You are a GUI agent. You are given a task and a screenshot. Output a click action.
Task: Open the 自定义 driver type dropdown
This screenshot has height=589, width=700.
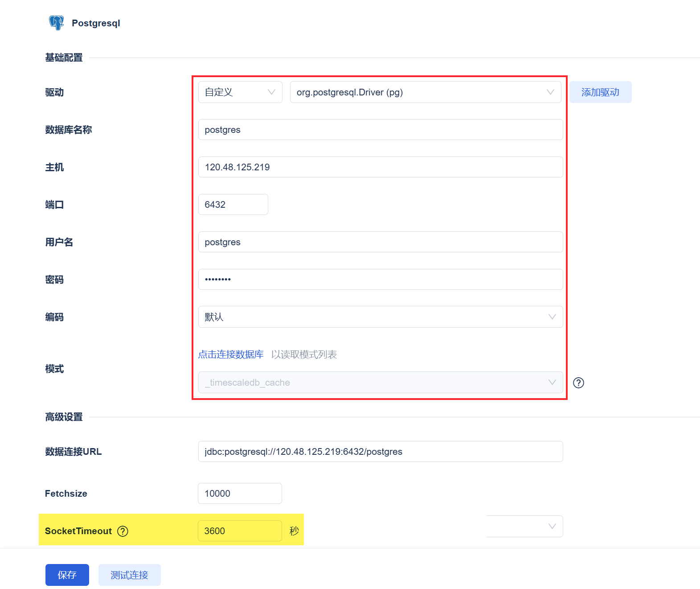(240, 92)
